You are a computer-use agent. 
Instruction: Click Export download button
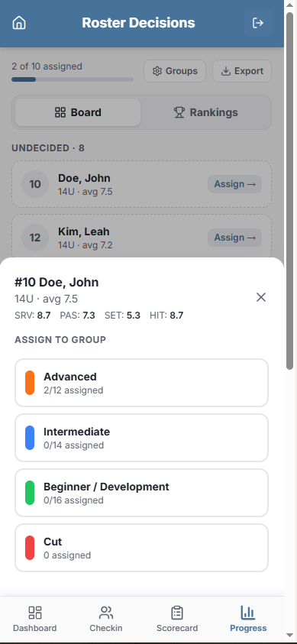click(242, 71)
